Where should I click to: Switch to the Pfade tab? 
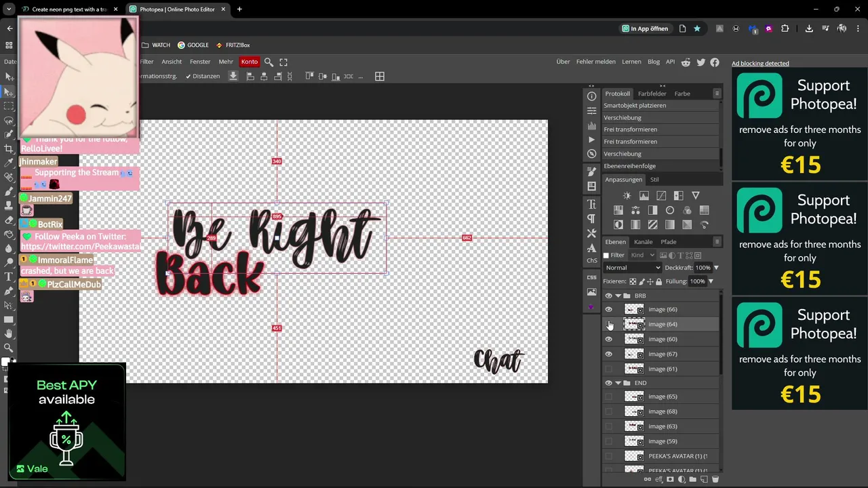coord(668,242)
